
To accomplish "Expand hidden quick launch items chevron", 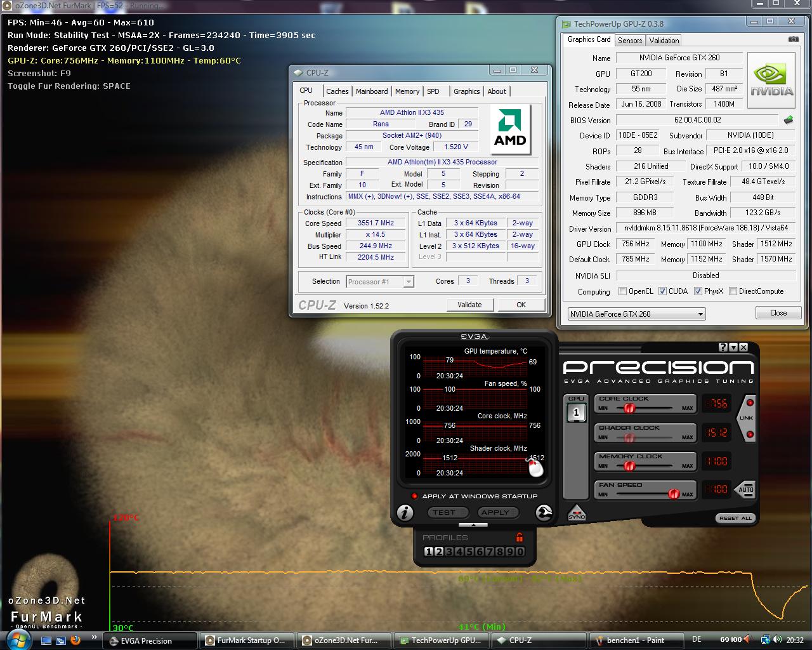I will click(95, 637).
